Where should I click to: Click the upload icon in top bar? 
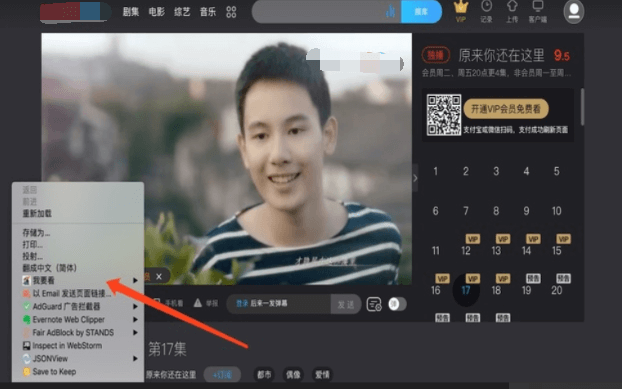(512, 6)
